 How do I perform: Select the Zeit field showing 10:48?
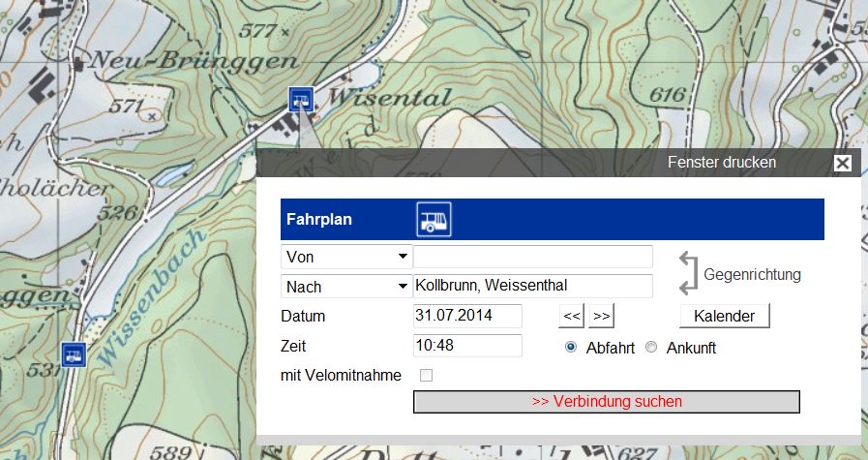(x=467, y=346)
